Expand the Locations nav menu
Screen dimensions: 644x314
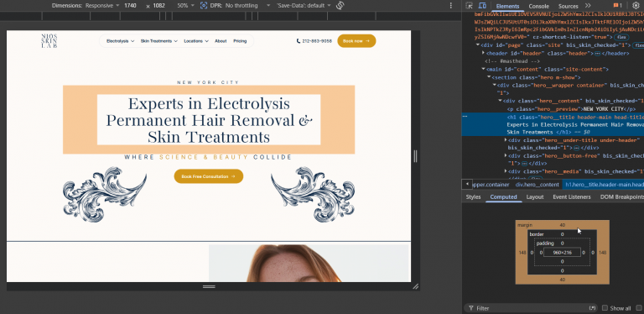196,41
